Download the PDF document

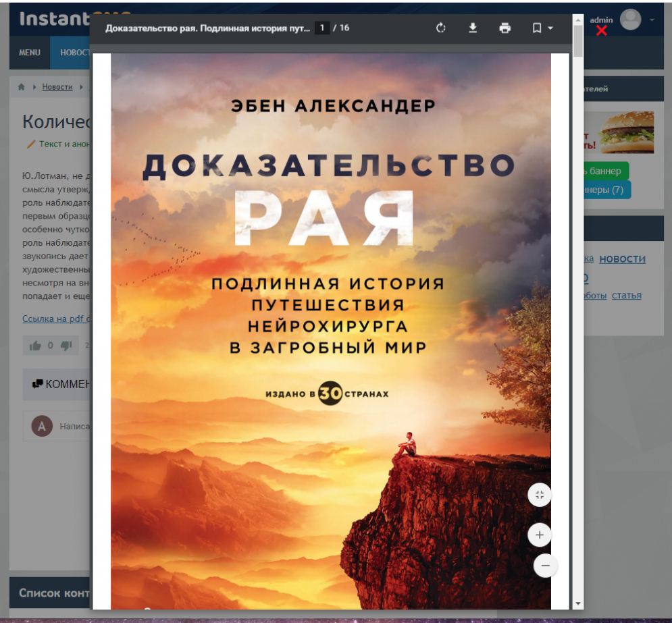[473, 28]
